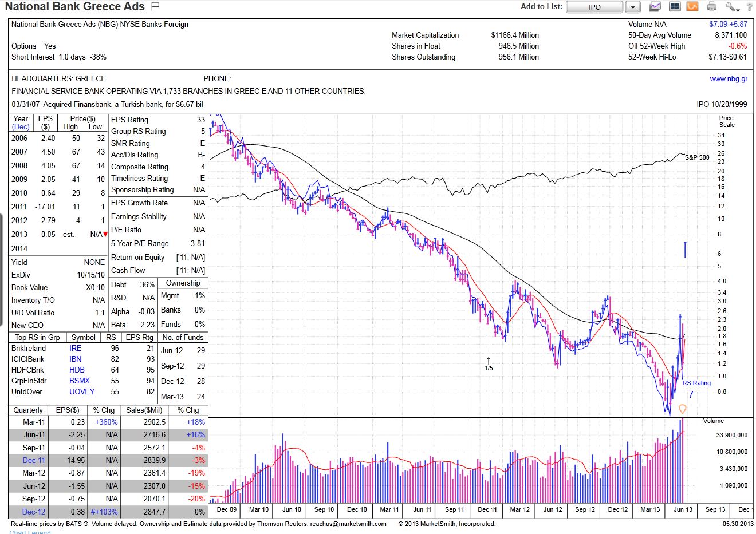Click the Top RS in Grp header
The width and height of the screenshot is (756, 534).
(37, 337)
